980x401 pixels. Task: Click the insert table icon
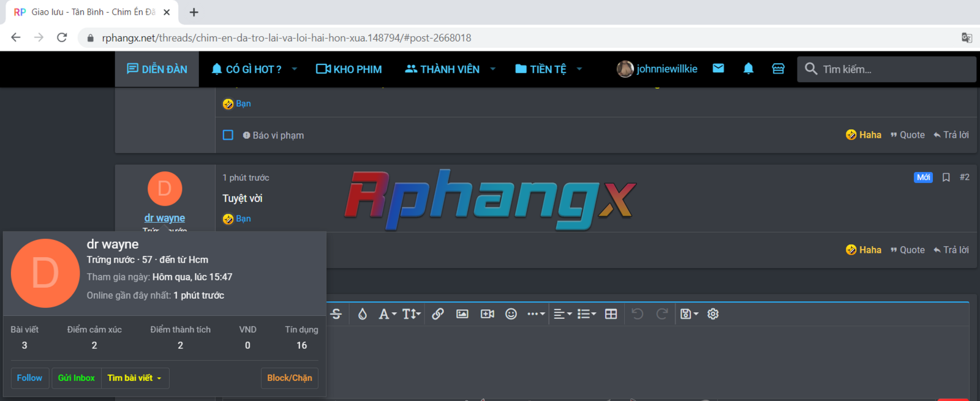click(x=611, y=314)
